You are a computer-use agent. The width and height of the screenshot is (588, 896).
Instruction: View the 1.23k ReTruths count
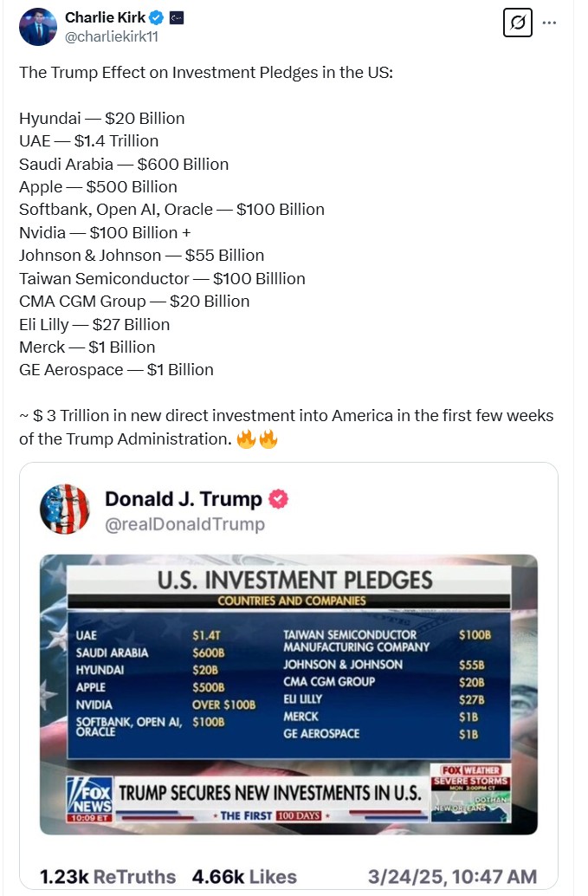point(107,876)
